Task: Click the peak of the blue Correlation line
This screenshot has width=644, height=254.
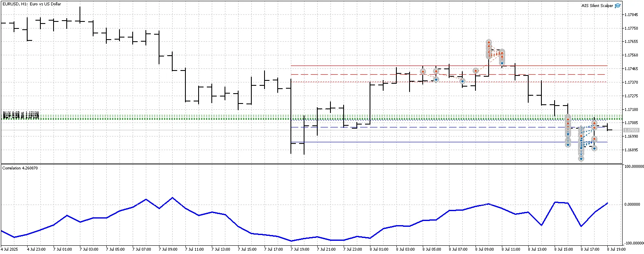Action: [173, 197]
